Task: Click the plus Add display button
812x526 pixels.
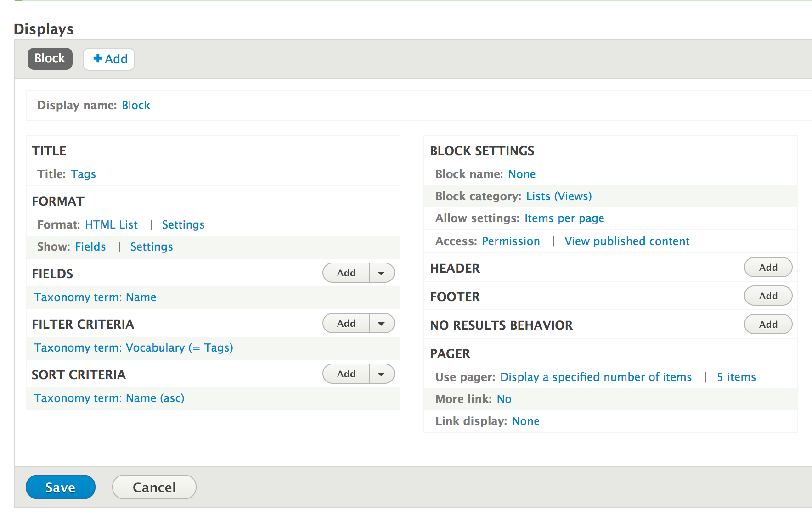Action: pyautogui.click(x=109, y=59)
